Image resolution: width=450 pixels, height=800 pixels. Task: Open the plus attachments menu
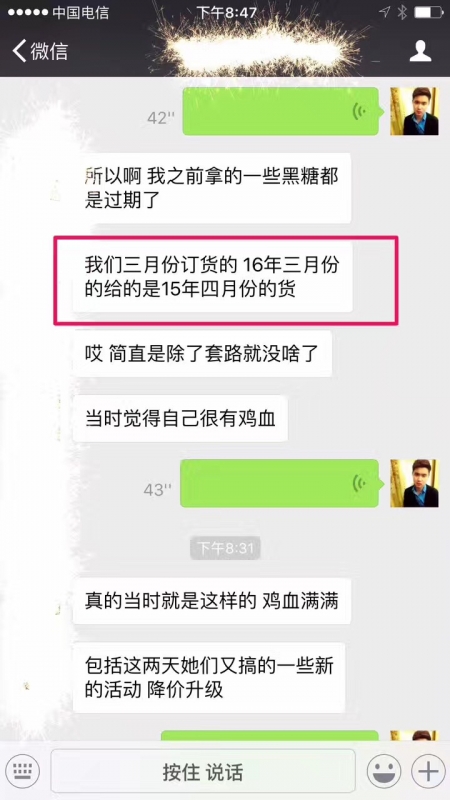(x=428, y=771)
